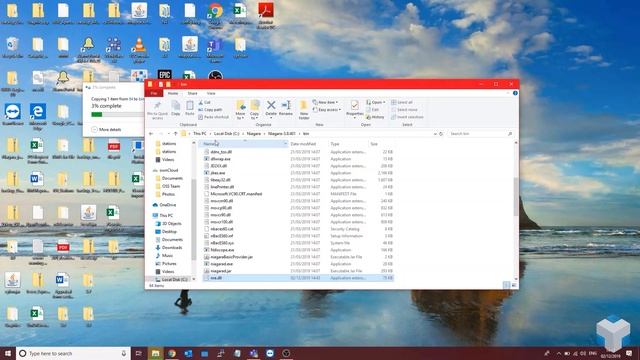
Task: Click the Paste ribbon icon
Action: (x=190, y=108)
